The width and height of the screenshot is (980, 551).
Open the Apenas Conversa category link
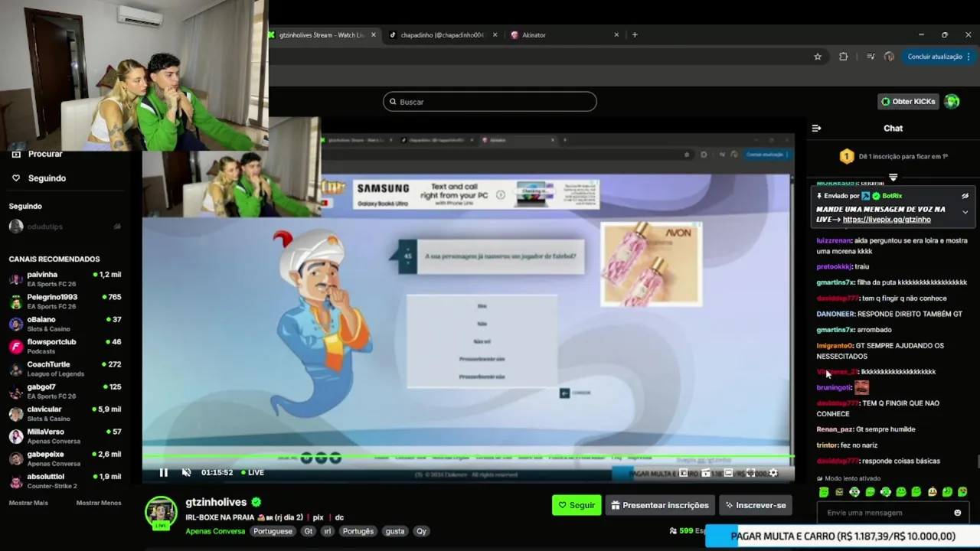(215, 531)
